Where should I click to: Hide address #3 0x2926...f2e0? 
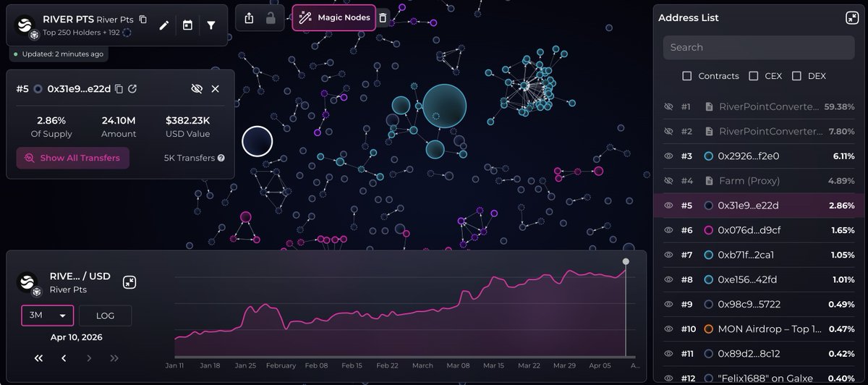click(668, 156)
